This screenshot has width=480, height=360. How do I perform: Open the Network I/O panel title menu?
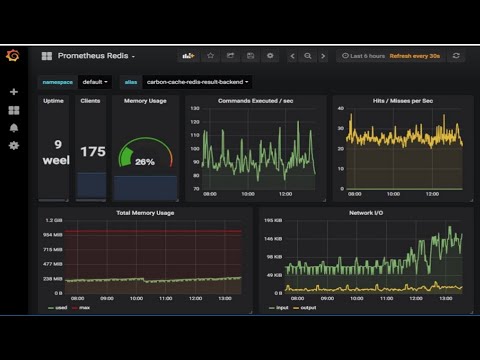point(366,213)
